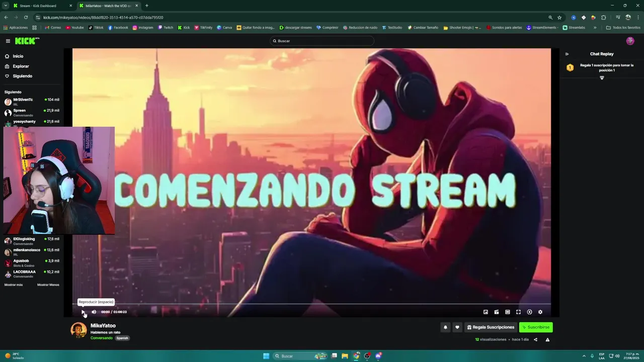The width and height of the screenshot is (644, 362).
Task: Expand leaderboard arrow under gift prompt
Action: coord(602,78)
